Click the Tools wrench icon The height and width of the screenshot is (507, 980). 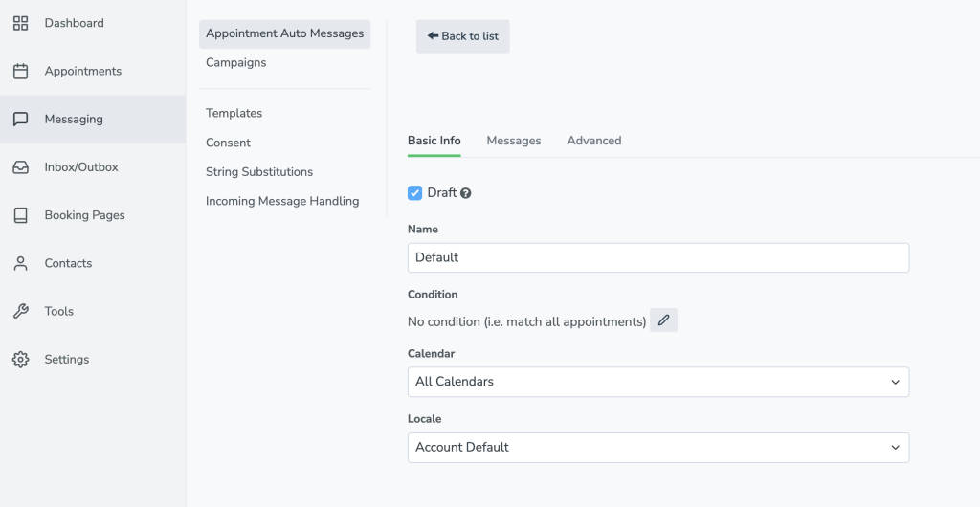21,311
